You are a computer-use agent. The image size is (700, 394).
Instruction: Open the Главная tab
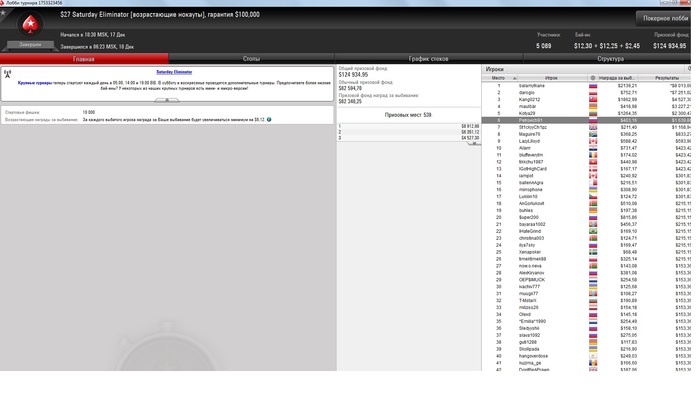(x=84, y=58)
